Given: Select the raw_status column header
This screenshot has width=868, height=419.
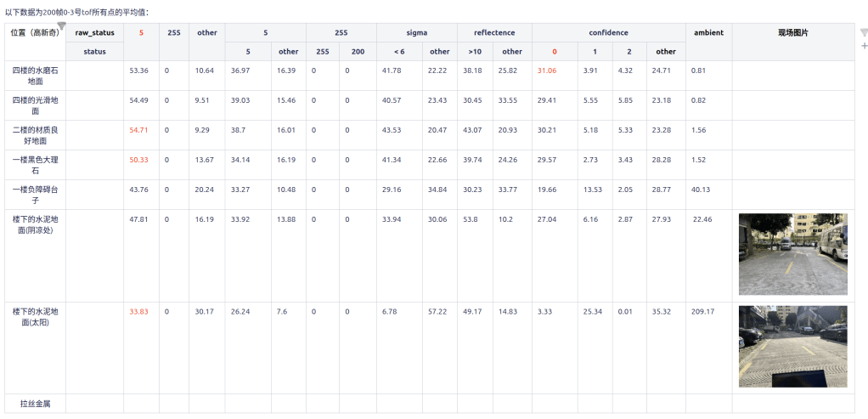Looking at the screenshot, I should [x=94, y=32].
